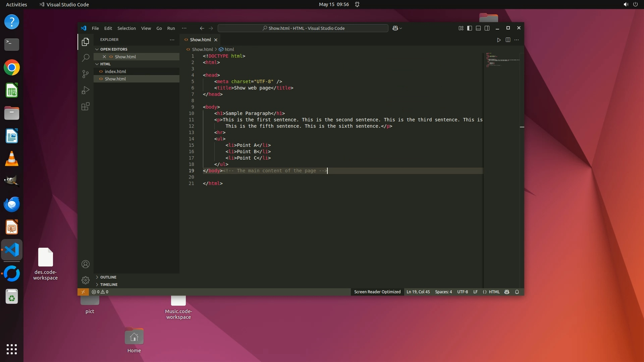Open the Manage gear menu

click(x=86, y=280)
